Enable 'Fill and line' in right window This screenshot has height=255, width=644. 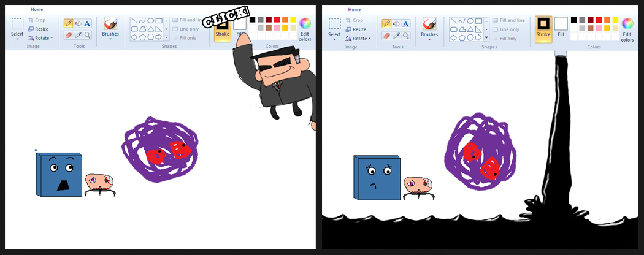pos(508,20)
